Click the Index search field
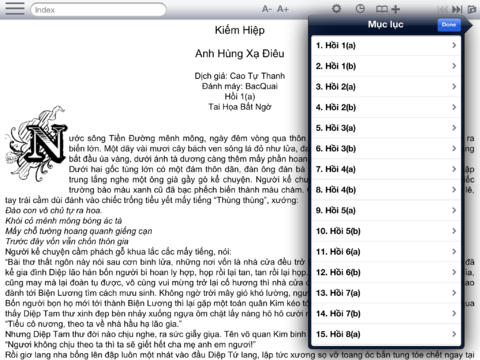The image size is (480, 360). 98,10
